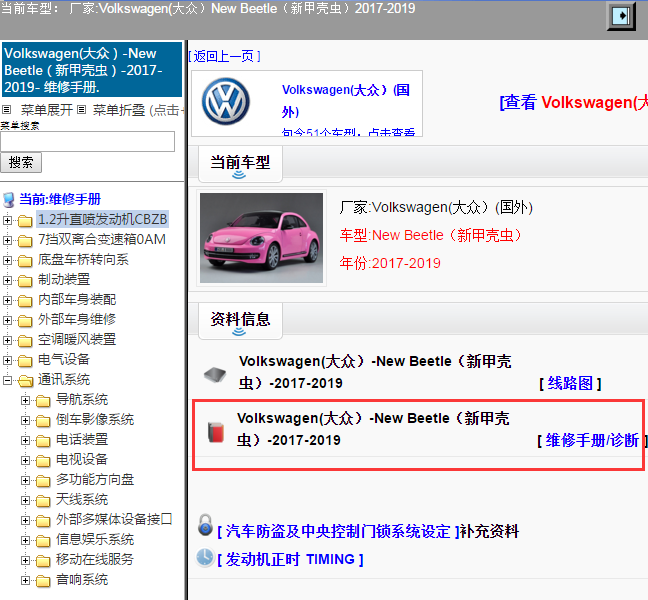
Task: Expand the 导航系统 sub-node
Action: click(x=25, y=400)
